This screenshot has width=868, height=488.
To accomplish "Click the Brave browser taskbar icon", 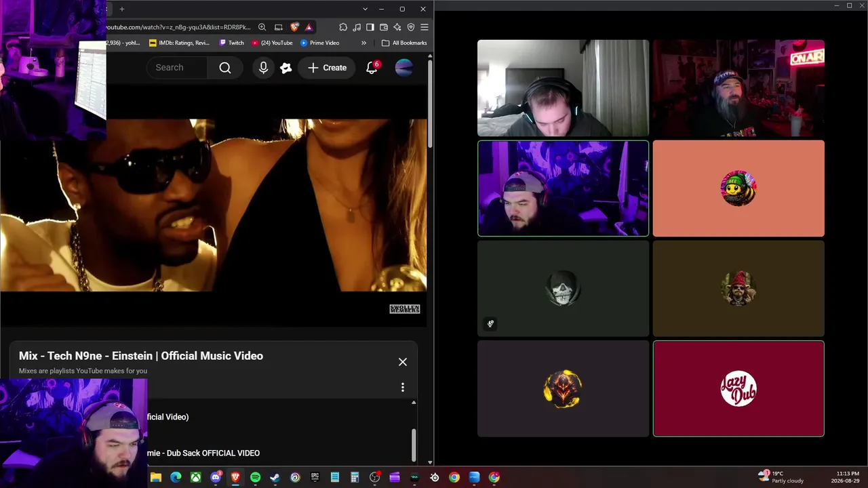I will coord(235,477).
